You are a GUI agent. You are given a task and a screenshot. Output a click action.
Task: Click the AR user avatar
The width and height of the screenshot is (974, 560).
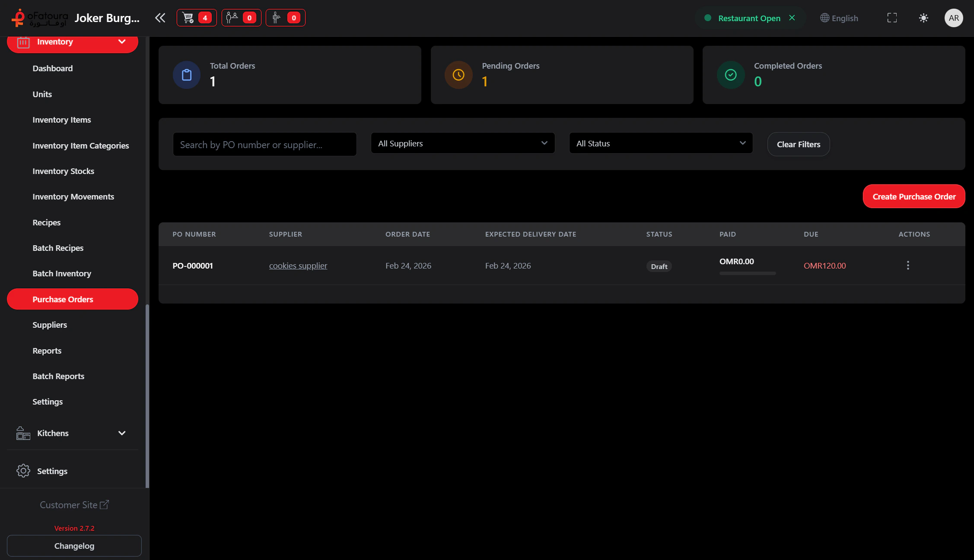click(x=953, y=18)
